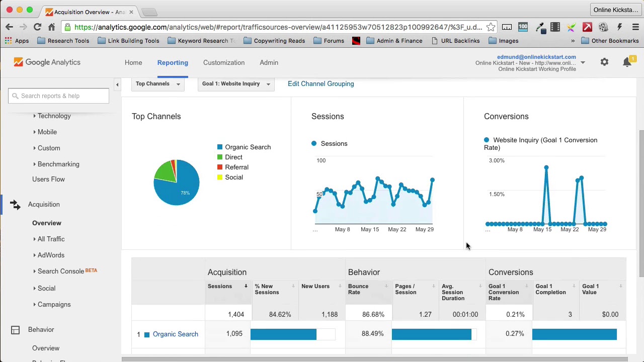This screenshot has width=644, height=362.
Task: Click the browser home icon
Action: (x=51, y=27)
